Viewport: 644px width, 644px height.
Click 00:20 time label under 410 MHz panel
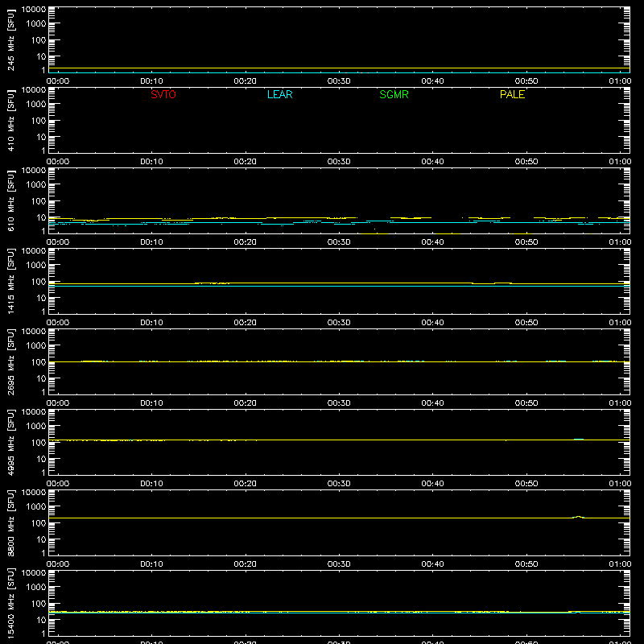pos(246,162)
